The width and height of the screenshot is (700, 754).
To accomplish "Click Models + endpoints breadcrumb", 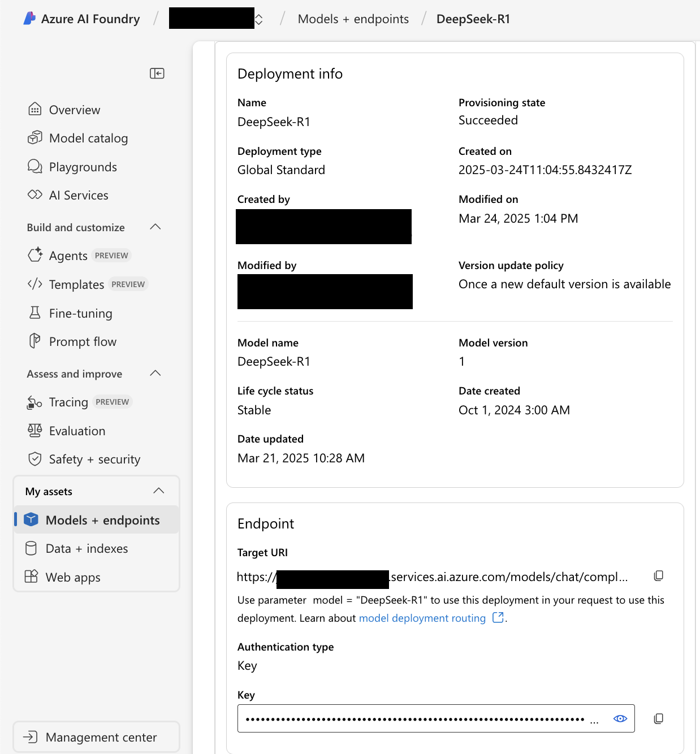I will 353,19.
